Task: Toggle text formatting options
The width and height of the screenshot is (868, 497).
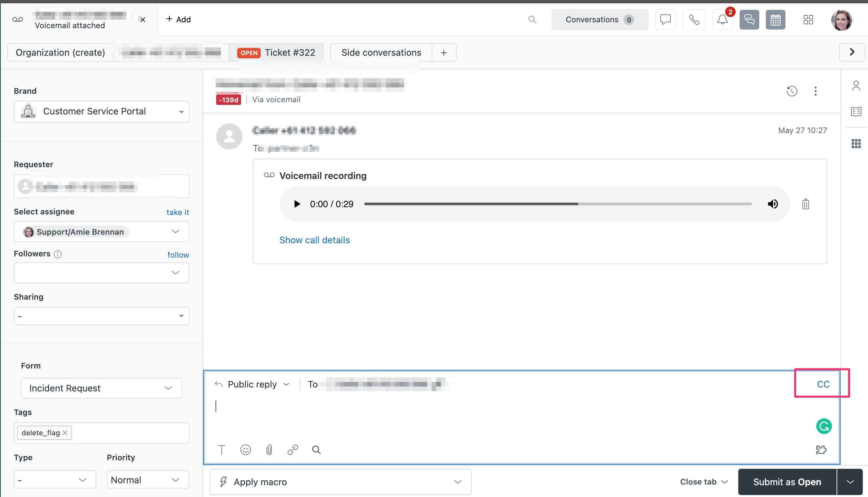Action: click(222, 450)
